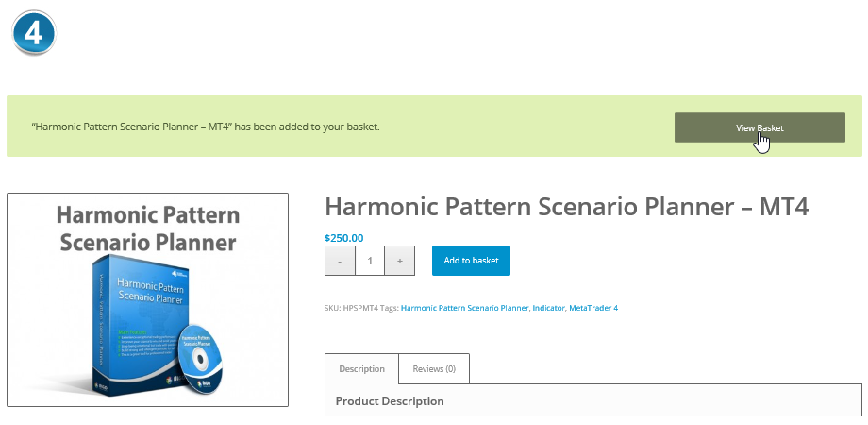Follow the Harmonic Pattern Scenario Planner tag link
868x425 pixels.
[464, 308]
